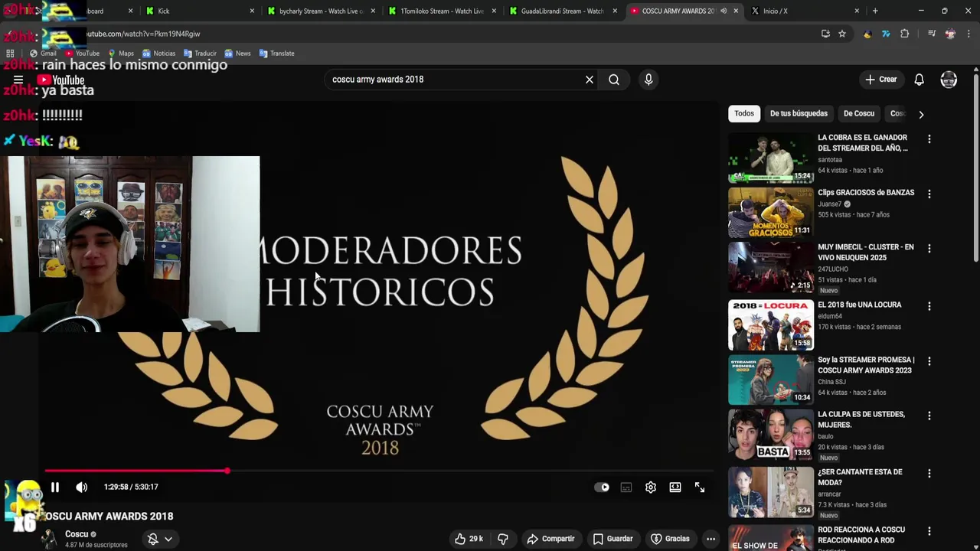Start voice search with the microphone icon
This screenshot has height=551, width=980.
tap(648, 80)
